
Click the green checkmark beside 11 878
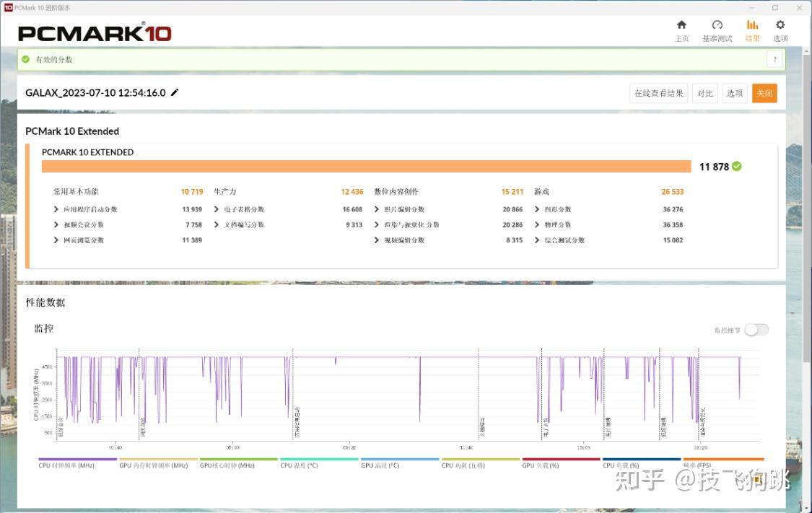(x=737, y=166)
